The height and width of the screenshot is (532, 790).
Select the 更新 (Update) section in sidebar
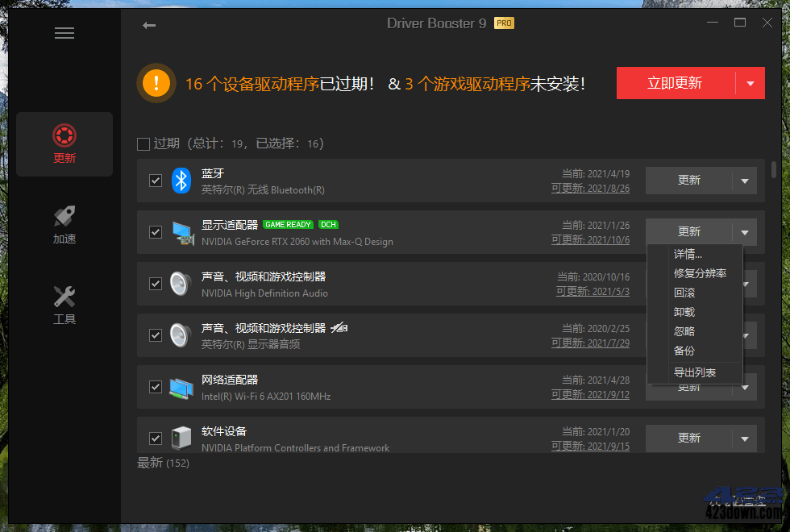coord(64,143)
